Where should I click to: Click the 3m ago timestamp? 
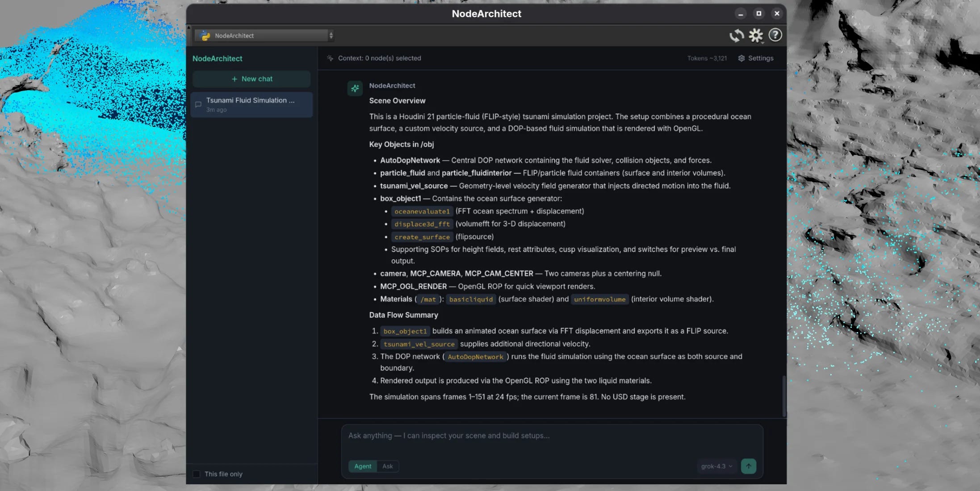216,110
